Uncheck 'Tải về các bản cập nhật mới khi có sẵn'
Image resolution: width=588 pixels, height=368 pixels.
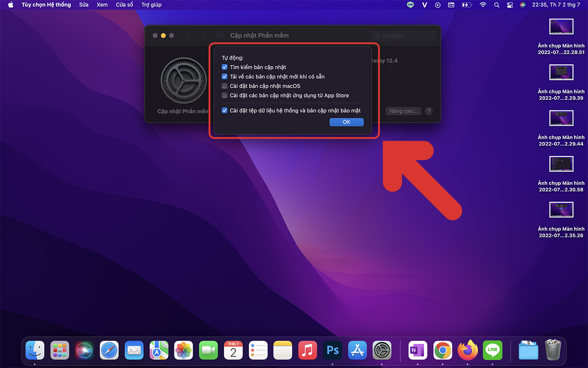click(225, 76)
